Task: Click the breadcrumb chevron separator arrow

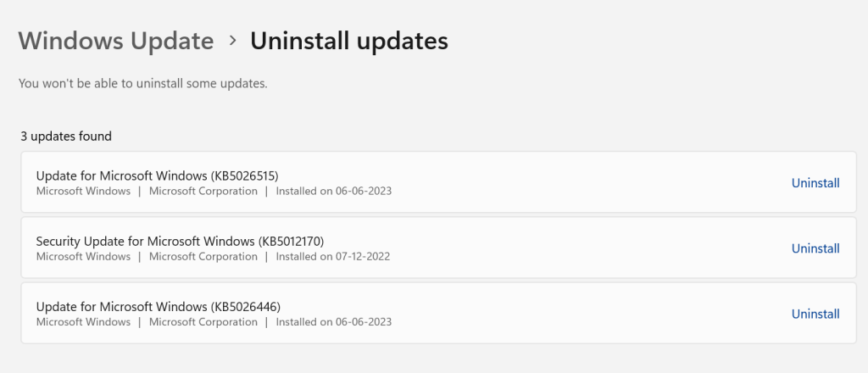Action: tap(232, 41)
